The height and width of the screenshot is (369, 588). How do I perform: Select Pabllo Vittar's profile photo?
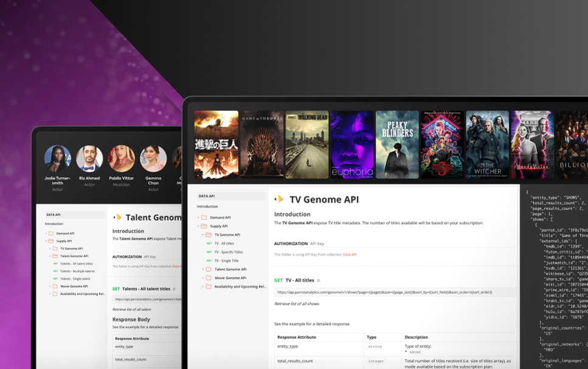pos(121,158)
